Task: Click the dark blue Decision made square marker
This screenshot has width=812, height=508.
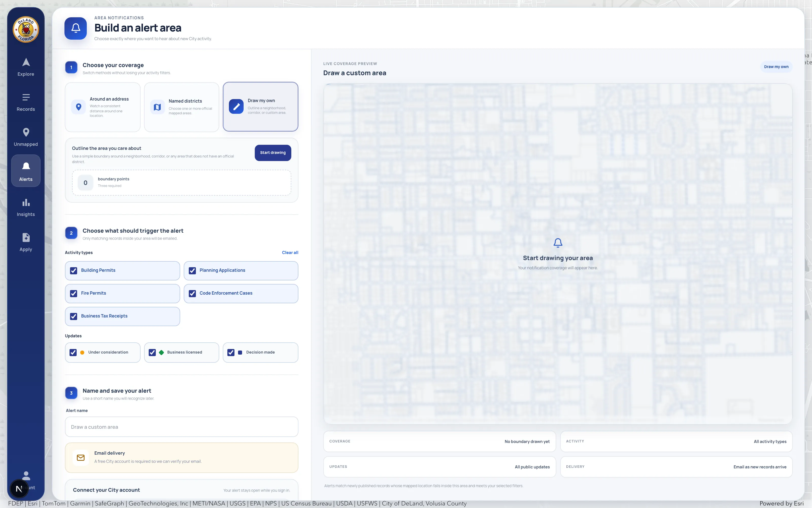Action: pyautogui.click(x=240, y=353)
